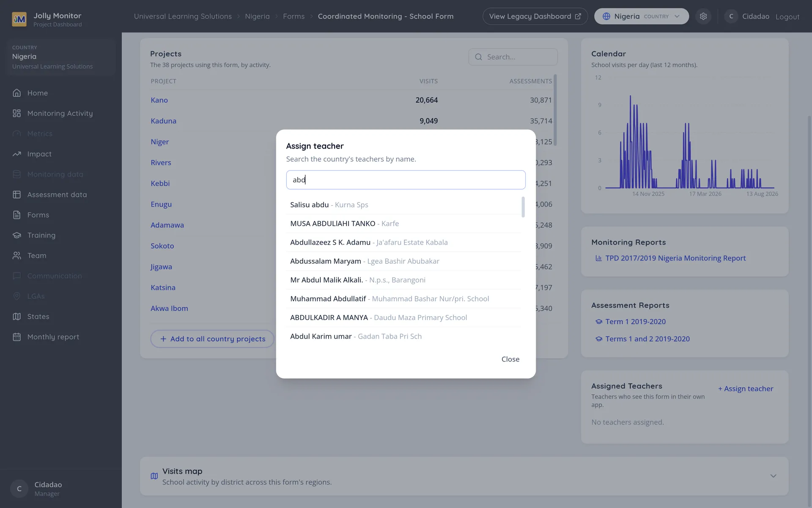Open the Enugu project
Viewport: 812px width, 508px height.
tap(161, 204)
